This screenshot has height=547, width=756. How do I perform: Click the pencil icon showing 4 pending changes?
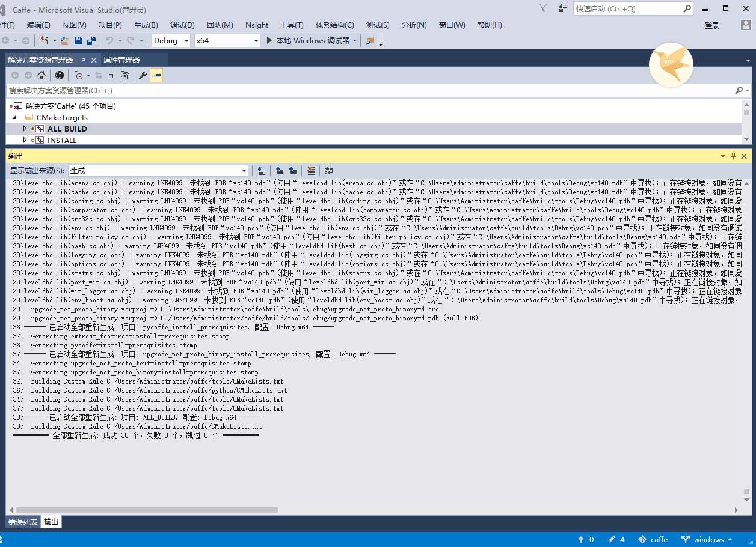613,539
